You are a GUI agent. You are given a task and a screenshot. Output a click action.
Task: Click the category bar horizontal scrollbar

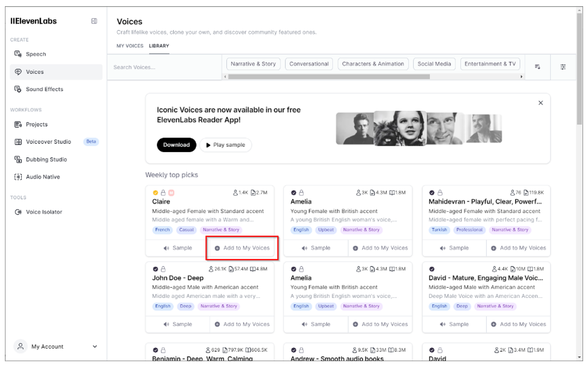[329, 76]
